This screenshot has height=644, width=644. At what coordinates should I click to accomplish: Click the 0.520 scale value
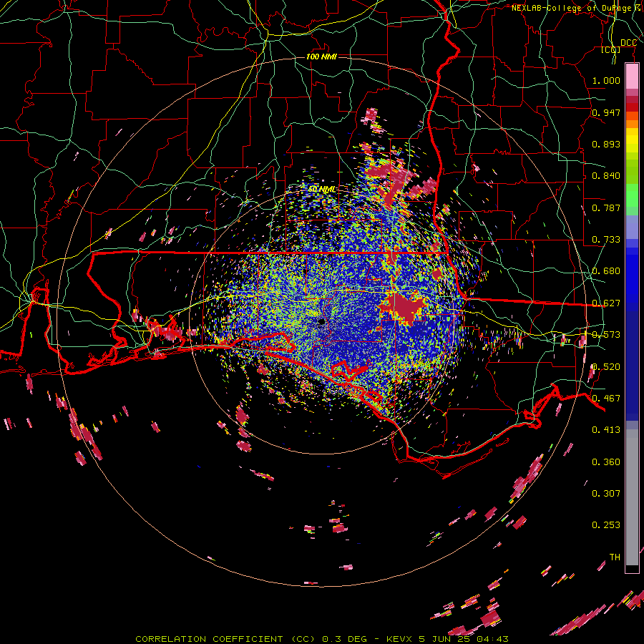tap(606, 367)
